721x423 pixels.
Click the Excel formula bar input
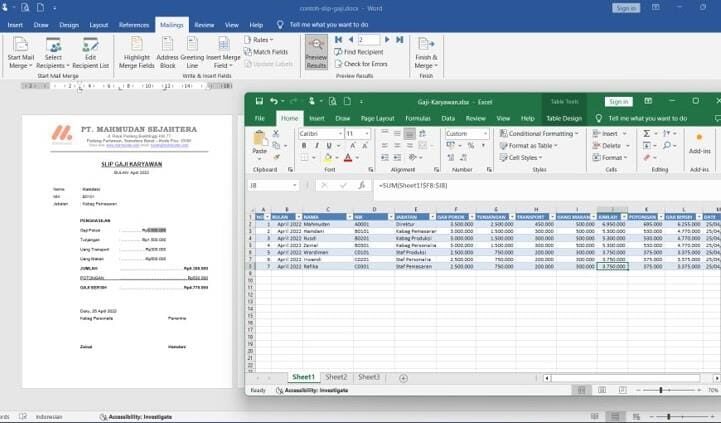pos(540,185)
